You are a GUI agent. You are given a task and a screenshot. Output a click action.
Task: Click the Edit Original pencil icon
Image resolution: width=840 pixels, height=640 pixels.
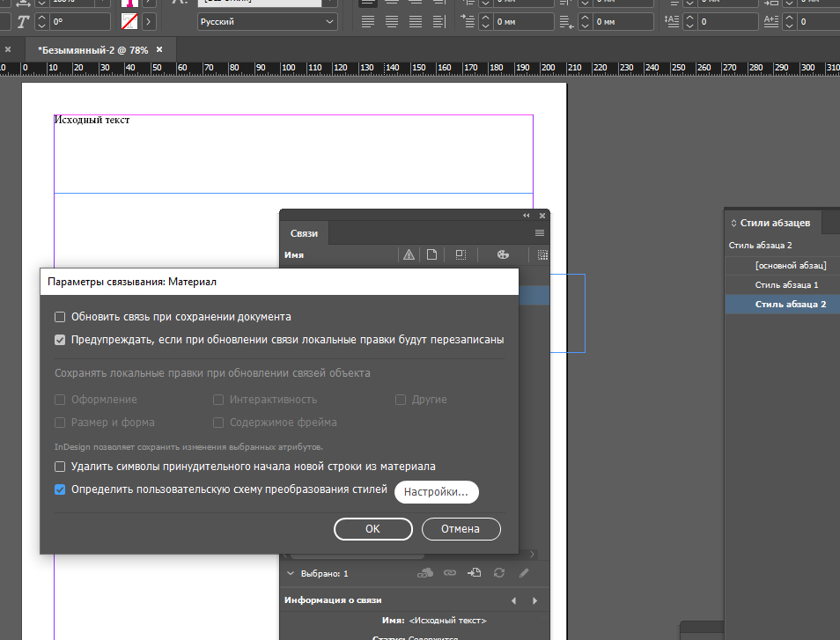tap(524, 573)
